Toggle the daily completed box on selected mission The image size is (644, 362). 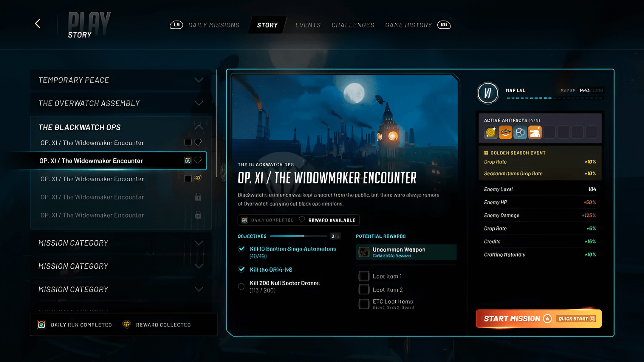click(x=188, y=161)
